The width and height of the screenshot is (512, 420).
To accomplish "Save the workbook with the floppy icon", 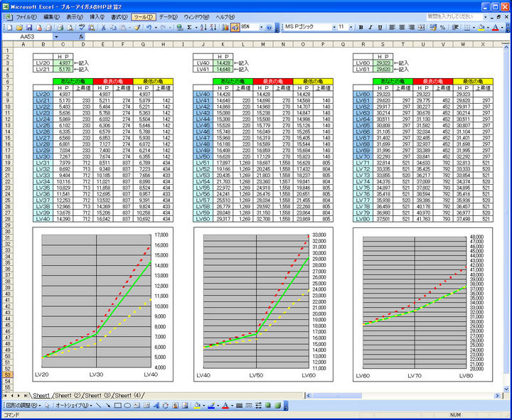I will click(29, 28).
